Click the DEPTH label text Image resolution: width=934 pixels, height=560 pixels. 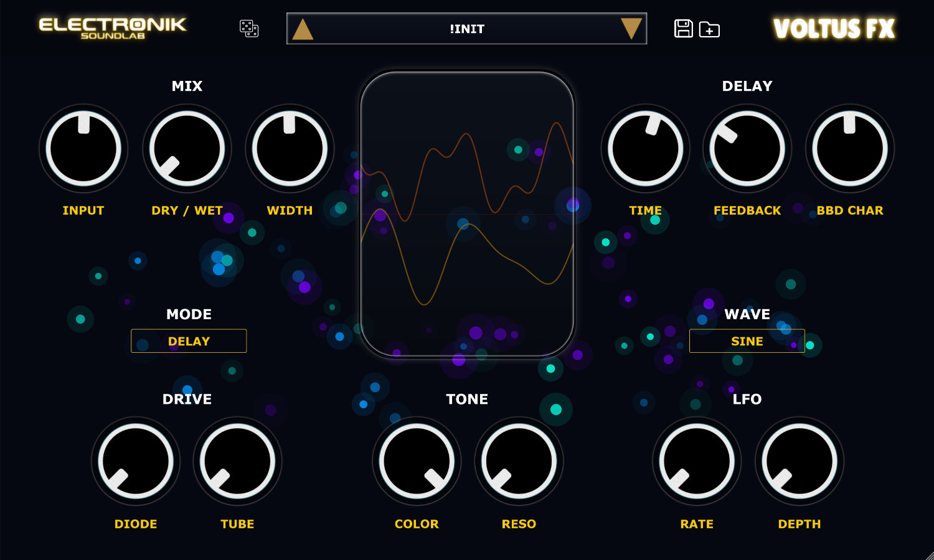coord(800,524)
